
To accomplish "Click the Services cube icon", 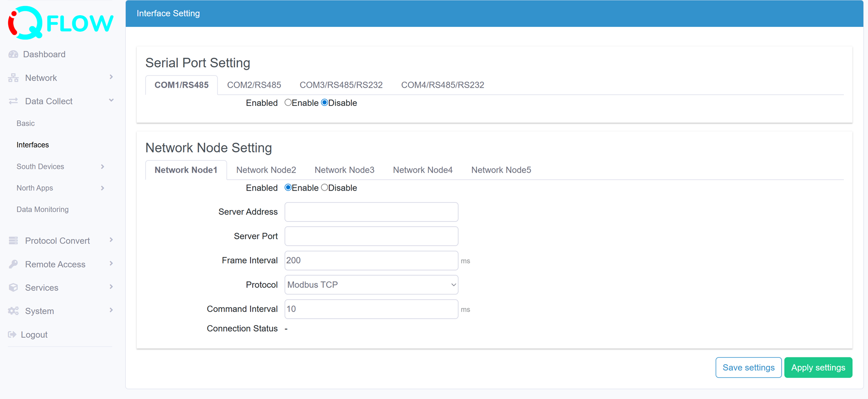I will 13,287.
